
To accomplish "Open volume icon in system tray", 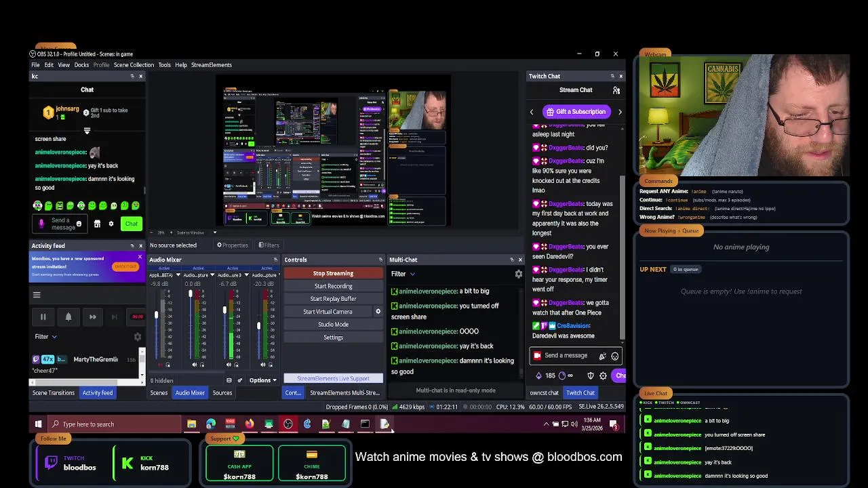I will [574, 424].
